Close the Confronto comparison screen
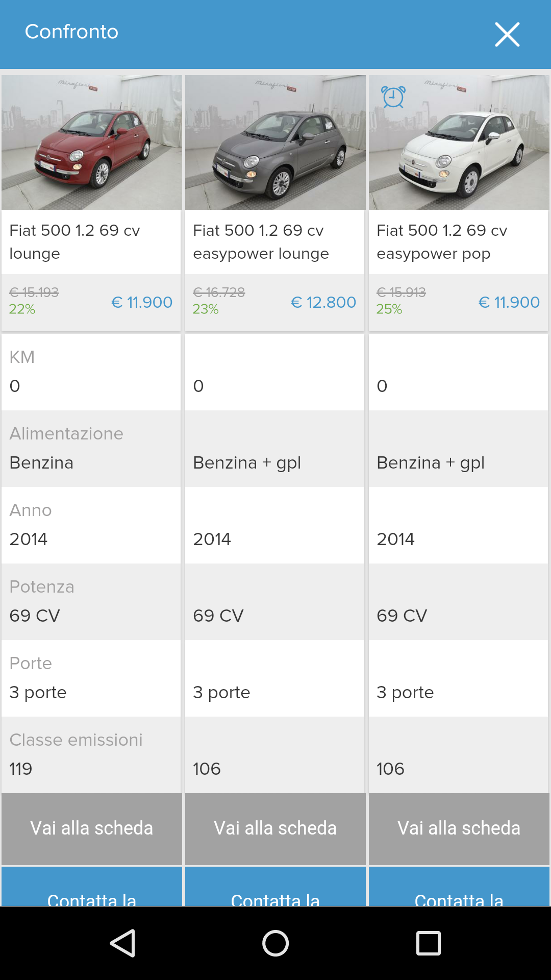 pos(507,35)
